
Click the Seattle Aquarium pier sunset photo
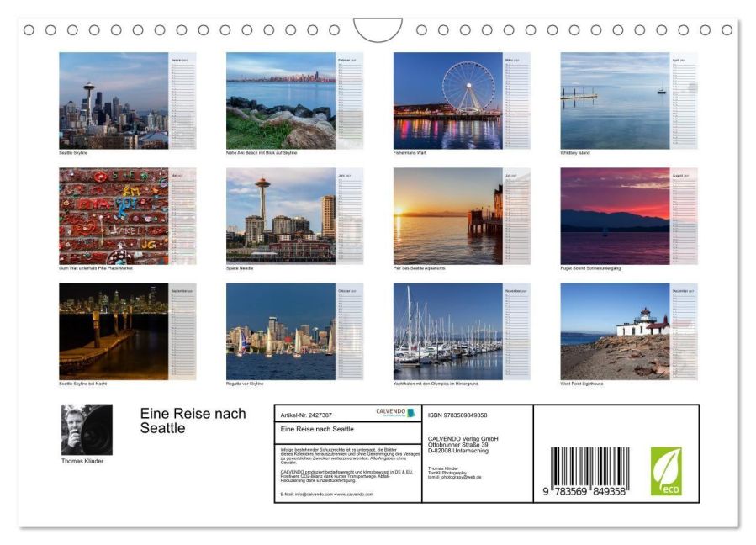[448, 216]
